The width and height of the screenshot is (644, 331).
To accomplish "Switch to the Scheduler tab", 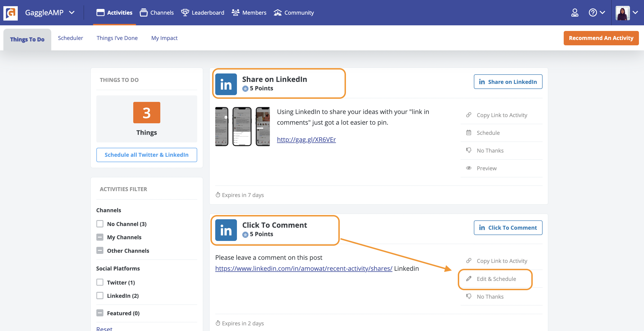I will [x=70, y=38].
